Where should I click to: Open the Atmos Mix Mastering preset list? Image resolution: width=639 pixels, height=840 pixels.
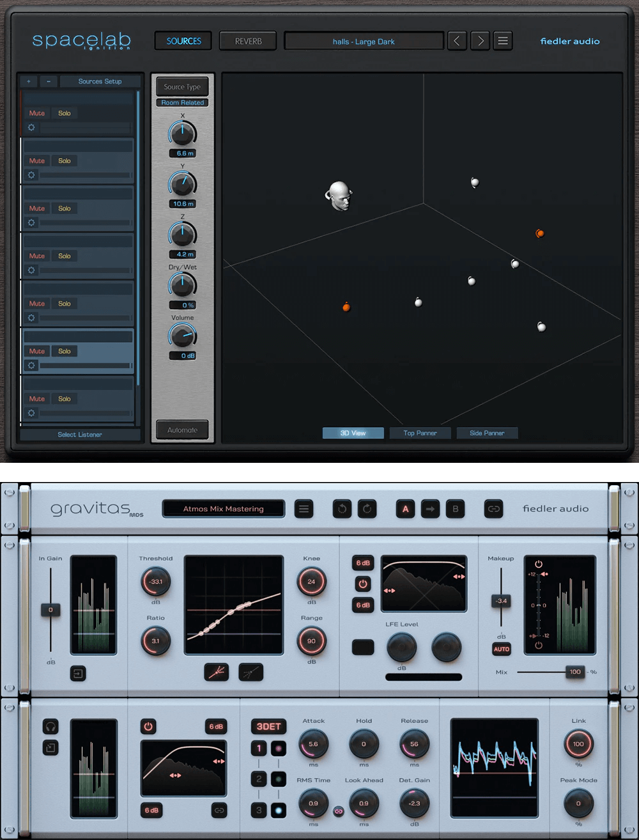(223, 509)
